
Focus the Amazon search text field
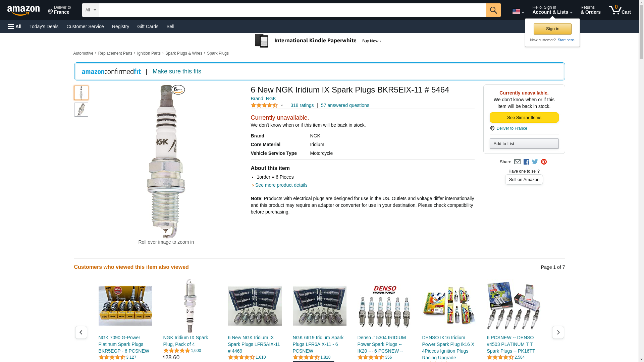click(292, 10)
